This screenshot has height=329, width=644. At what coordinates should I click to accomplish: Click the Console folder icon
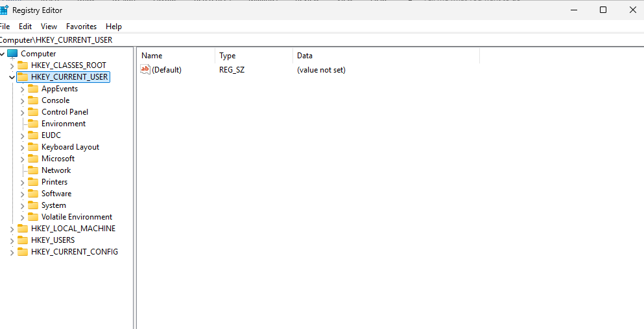click(x=33, y=100)
